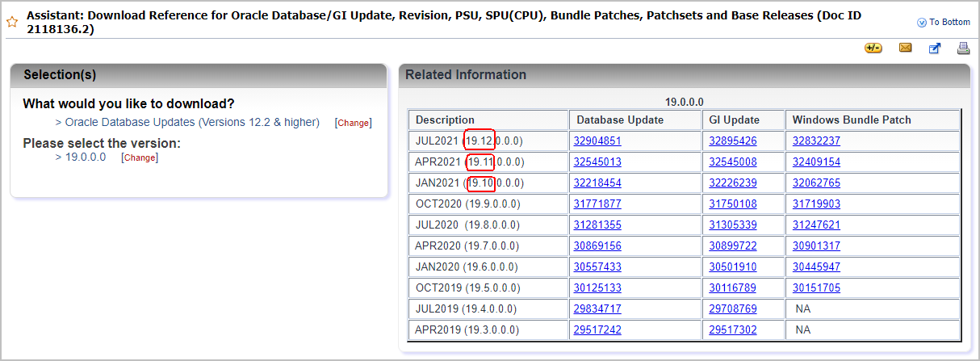Jump using the To Bottom link
Screen dimensions: 980x361
click(x=949, y=23)
